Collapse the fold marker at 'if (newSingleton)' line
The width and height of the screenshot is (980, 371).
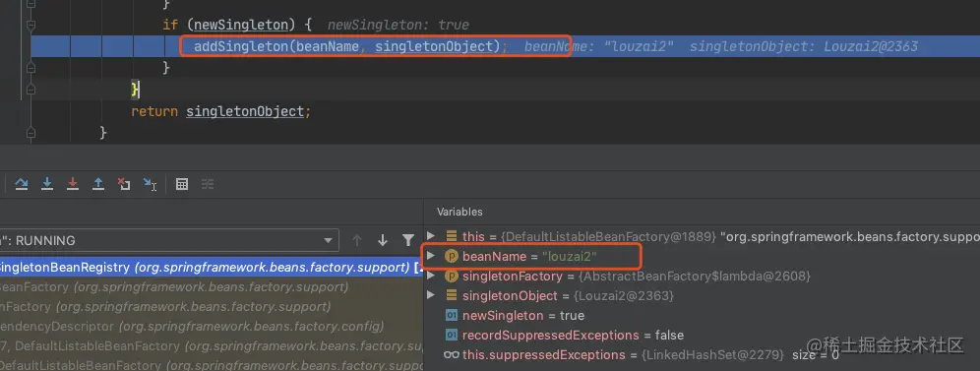pos(31,25)
